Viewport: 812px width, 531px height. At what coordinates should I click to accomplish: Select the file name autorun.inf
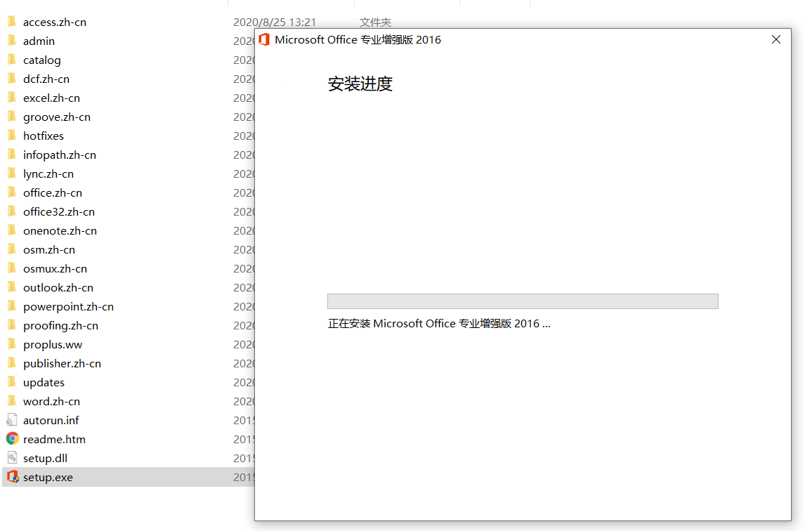(51, 420)
